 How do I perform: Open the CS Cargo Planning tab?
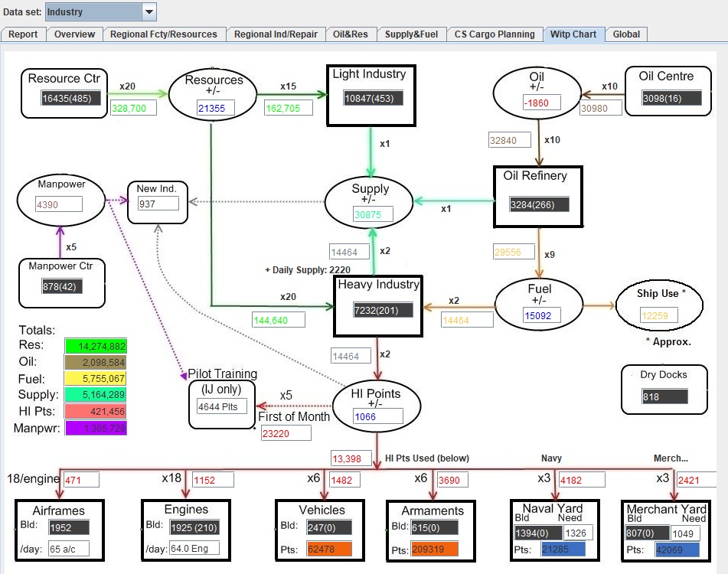coord(495,34)
